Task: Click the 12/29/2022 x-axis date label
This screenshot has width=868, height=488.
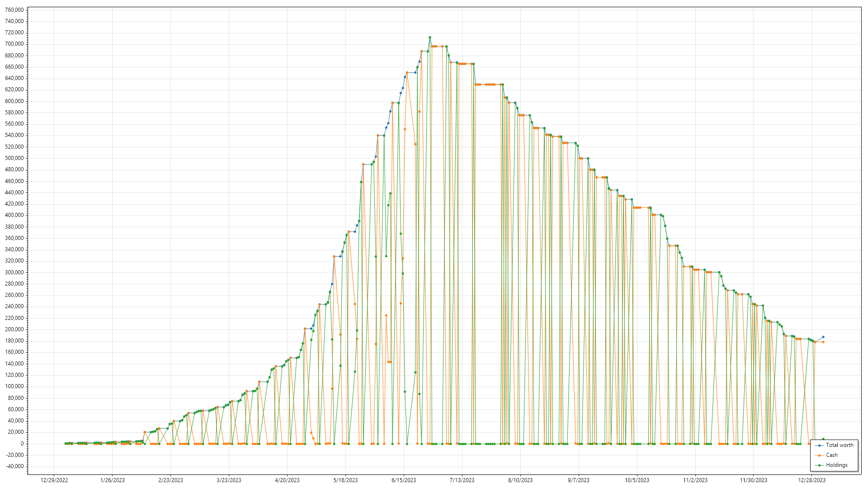Action: coord(54,480)
